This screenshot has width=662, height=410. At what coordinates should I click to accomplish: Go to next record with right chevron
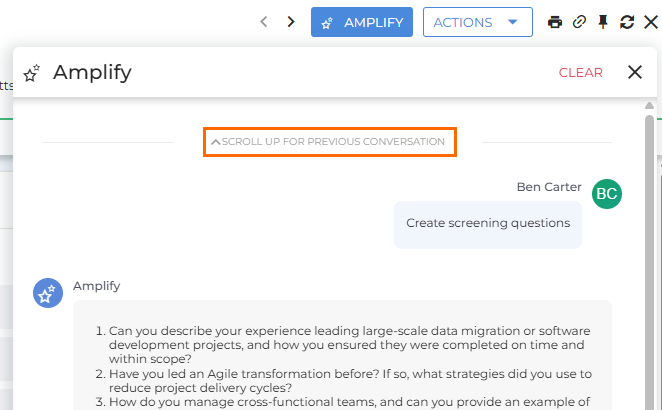pos(291,22)
